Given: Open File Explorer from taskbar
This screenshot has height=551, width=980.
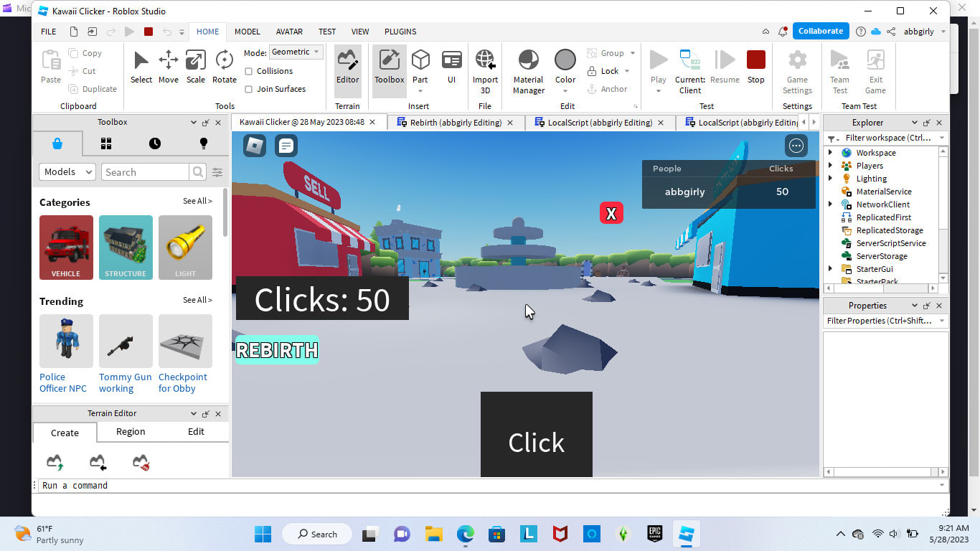Looking at the screenshot, I should [433, 534].
